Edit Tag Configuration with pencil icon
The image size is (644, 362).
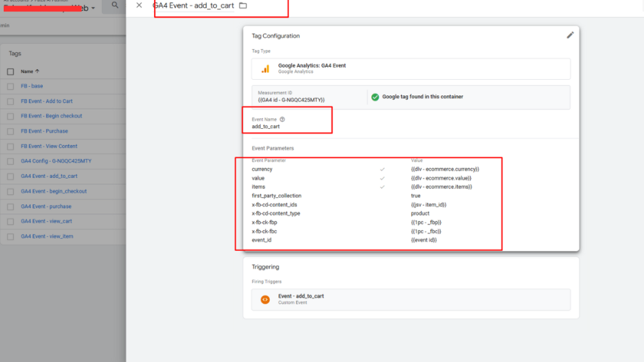coord(570,35)
